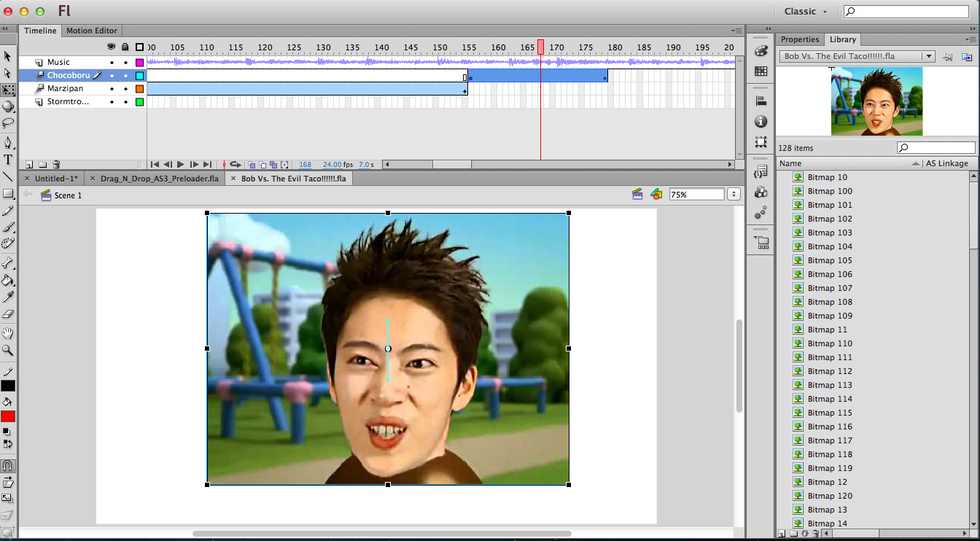Image resolution: width=980 pixels, height=541 pixels.
Task: Open the Info panel icon
Action: [761, 122]
